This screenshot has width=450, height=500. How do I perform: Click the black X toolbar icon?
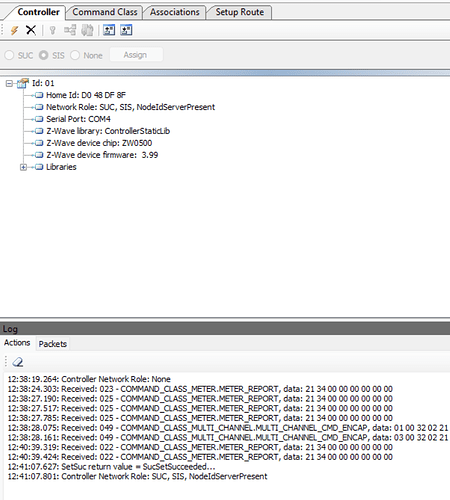click(31, 30)
